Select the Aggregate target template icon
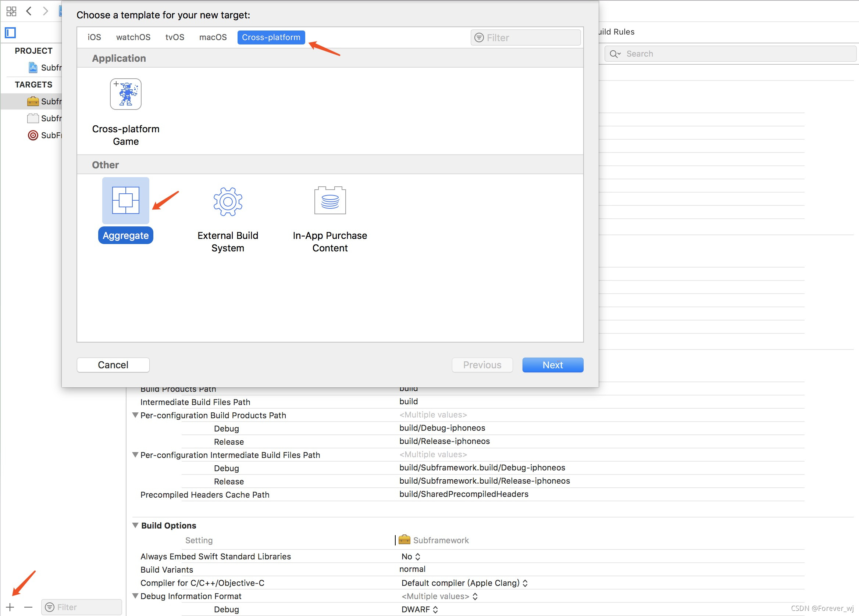Image resolution: width=859 pixels, height=616 pixels. point(125,201)
